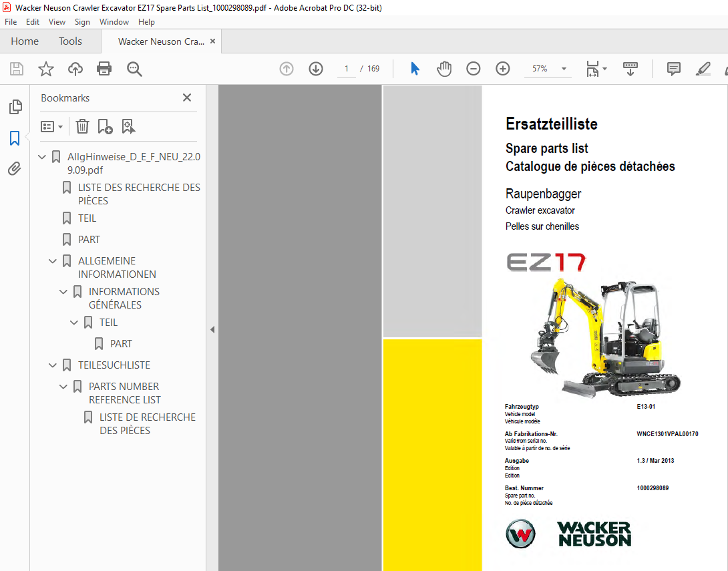Viewport: 728px width, 571px height.
Task: Open the find text magnifier tool
Action: pyautogui.click(x=134, y=69)
